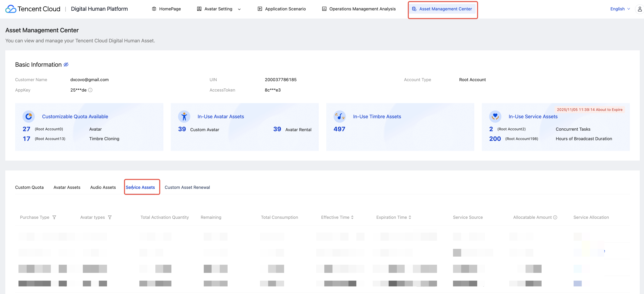Sort by Effective Time column
This screenshot has height=294, width=644.
352,217
